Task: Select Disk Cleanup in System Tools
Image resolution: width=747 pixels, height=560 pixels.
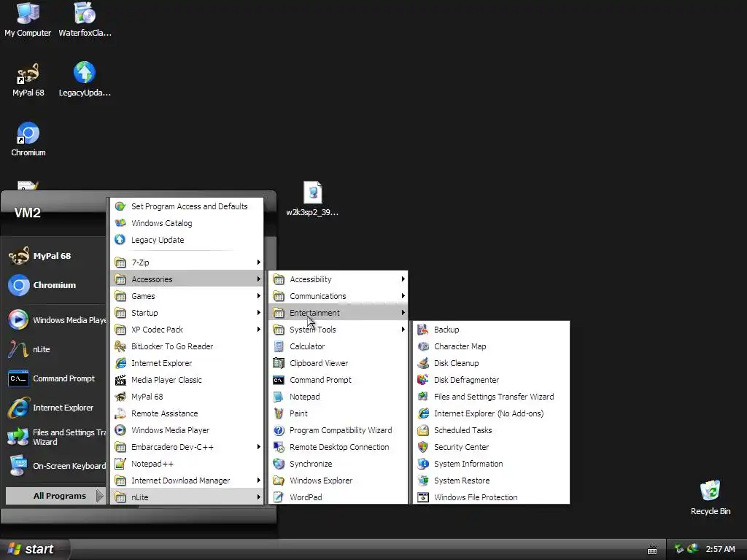Action: 491,363
